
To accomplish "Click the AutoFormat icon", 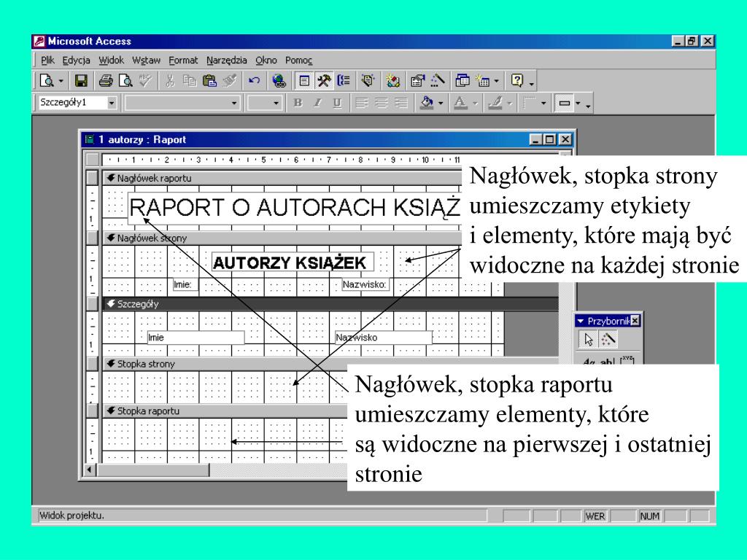I will pos(368,81).
